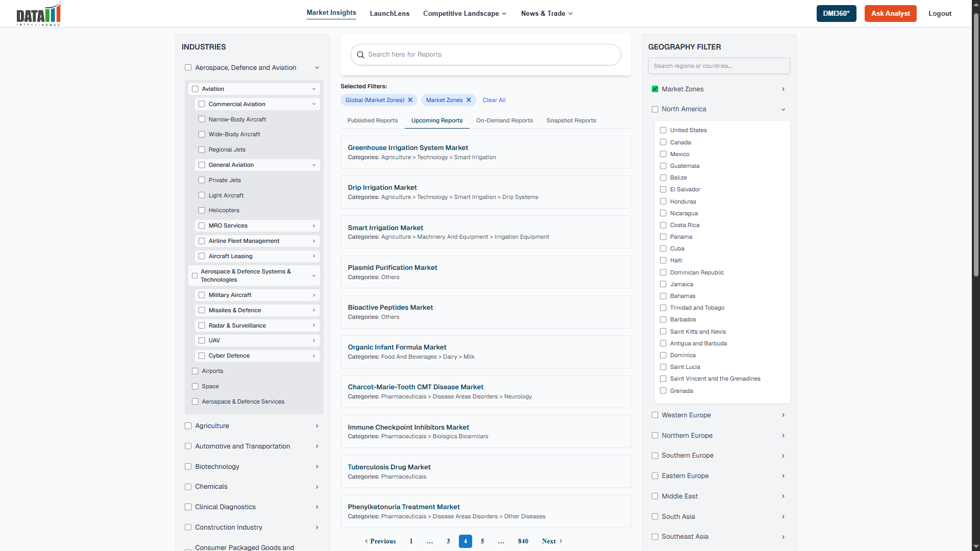Uncheck the Market Zones checkbox
Viewport: 980px width, 551px height.
655,89
